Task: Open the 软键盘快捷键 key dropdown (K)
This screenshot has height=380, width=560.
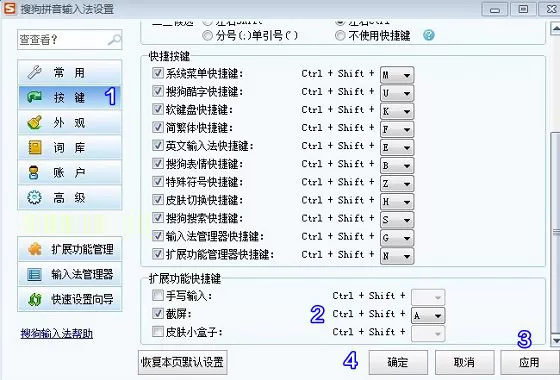Action: 397,111
